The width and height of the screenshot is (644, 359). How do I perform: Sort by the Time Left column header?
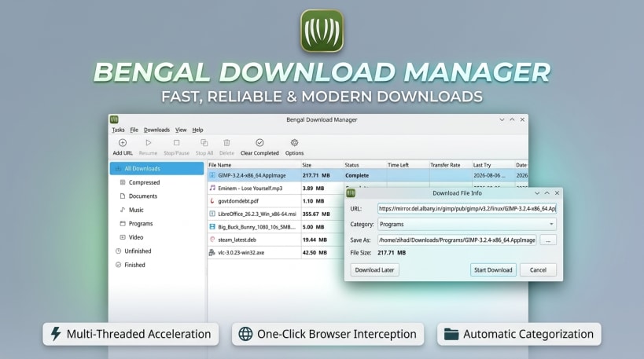pyautogui.click(x=407, y=165)
